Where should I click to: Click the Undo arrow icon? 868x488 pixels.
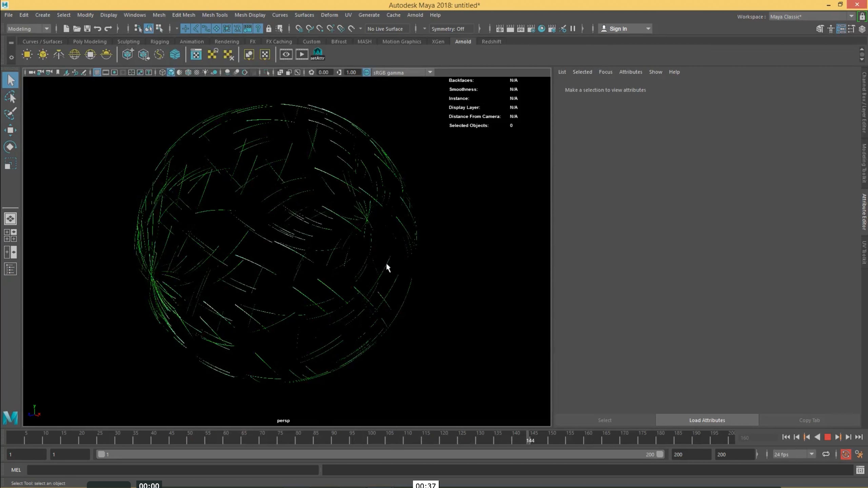[x=97, y=29]
